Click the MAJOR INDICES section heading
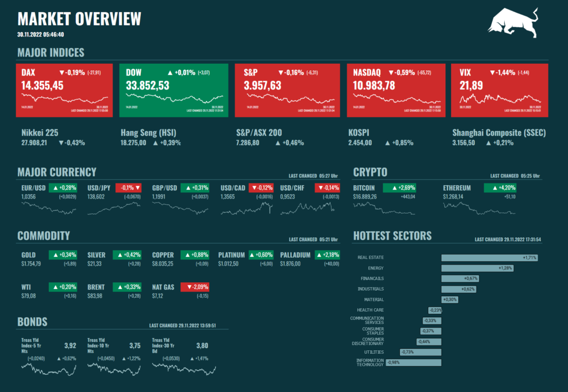The height and width of the screenshot is (392, 568). coord(50,53)
